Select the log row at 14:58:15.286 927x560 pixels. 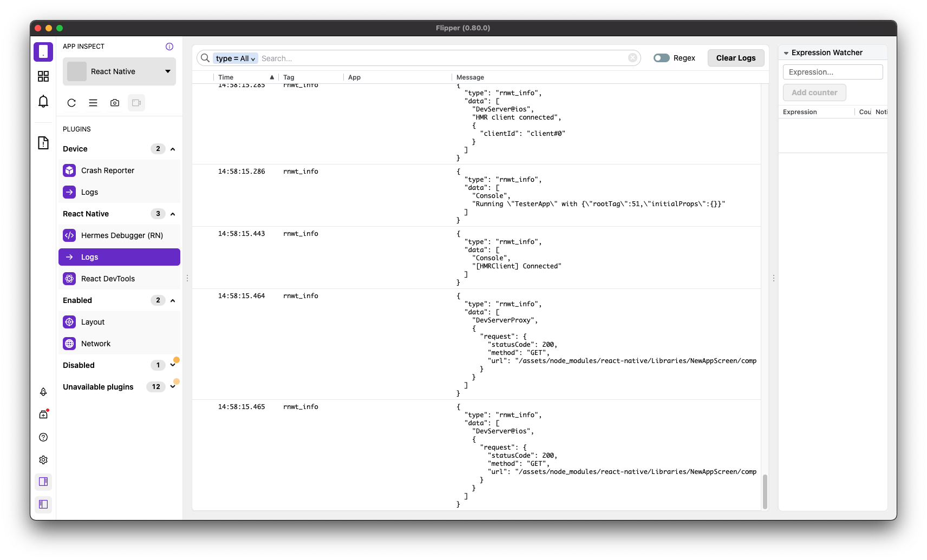click(476, 195)
